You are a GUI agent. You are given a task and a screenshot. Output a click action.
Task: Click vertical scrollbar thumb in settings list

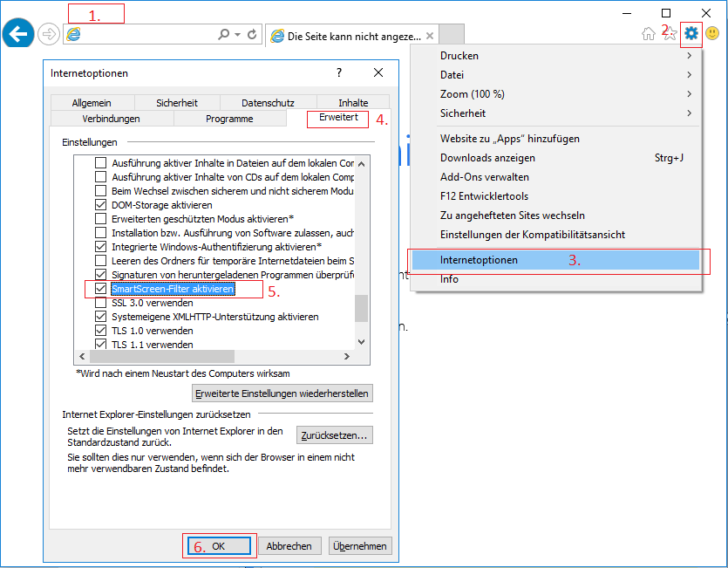362,308
